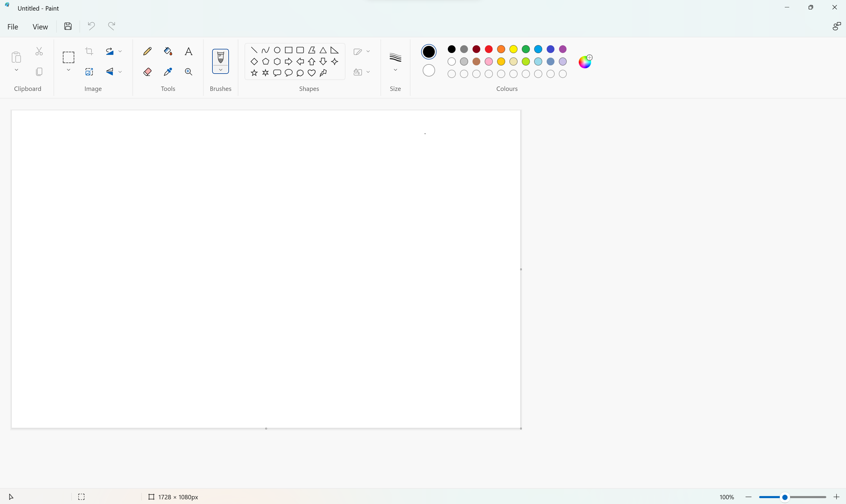Pick the pink colour swatch
846x504 pixels.
coord(489,61)
